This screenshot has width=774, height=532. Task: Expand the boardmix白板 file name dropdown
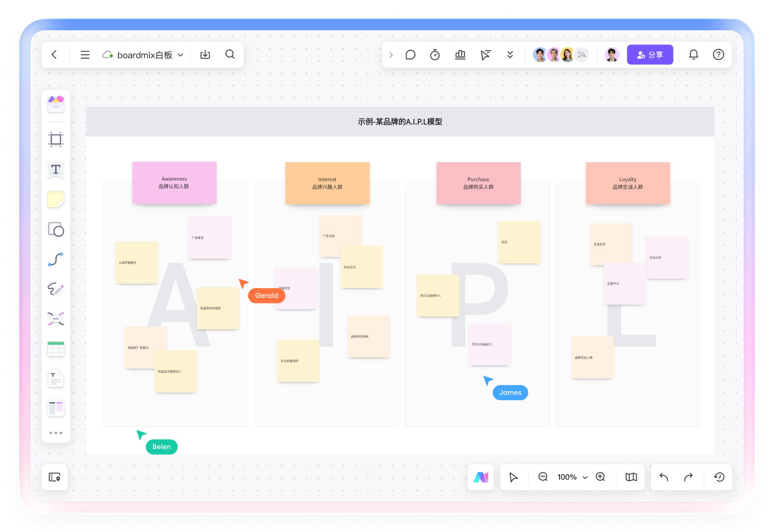tap(181, 55)
